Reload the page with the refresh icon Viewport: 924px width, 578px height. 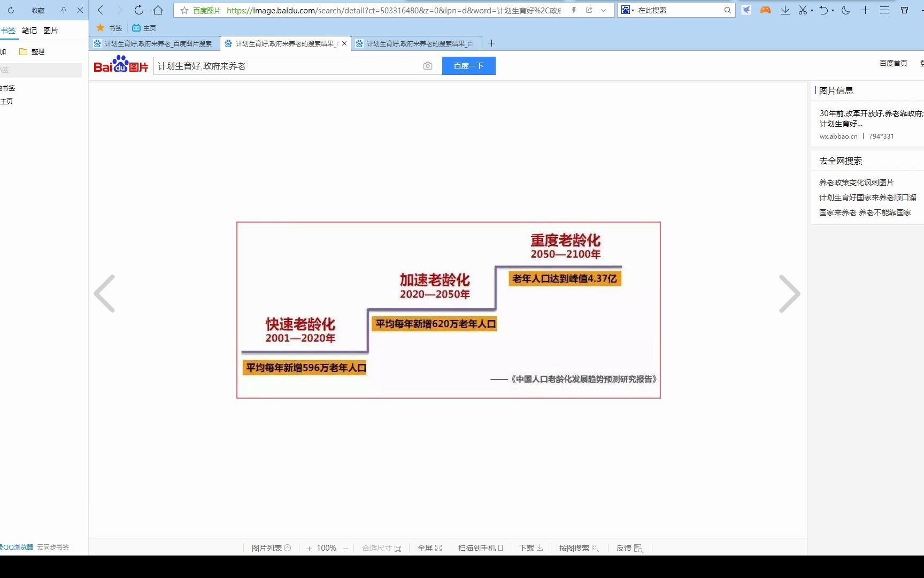[x=139, y=10]
